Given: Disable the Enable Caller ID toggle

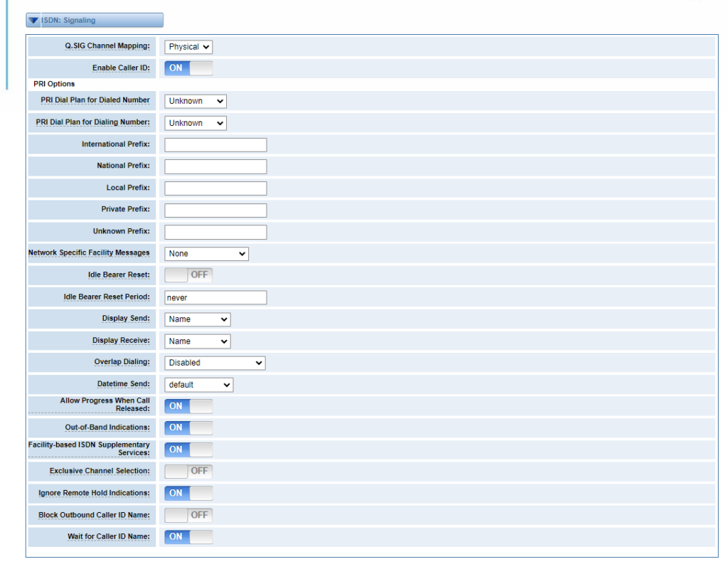Looking at the screenshot, I should [x=188, y=68].
